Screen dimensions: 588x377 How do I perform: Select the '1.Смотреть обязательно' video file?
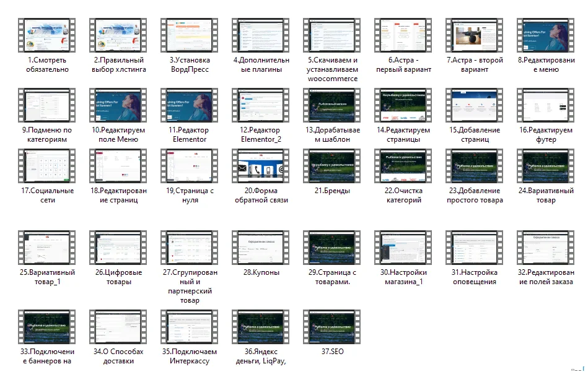[x=47, y=35]
